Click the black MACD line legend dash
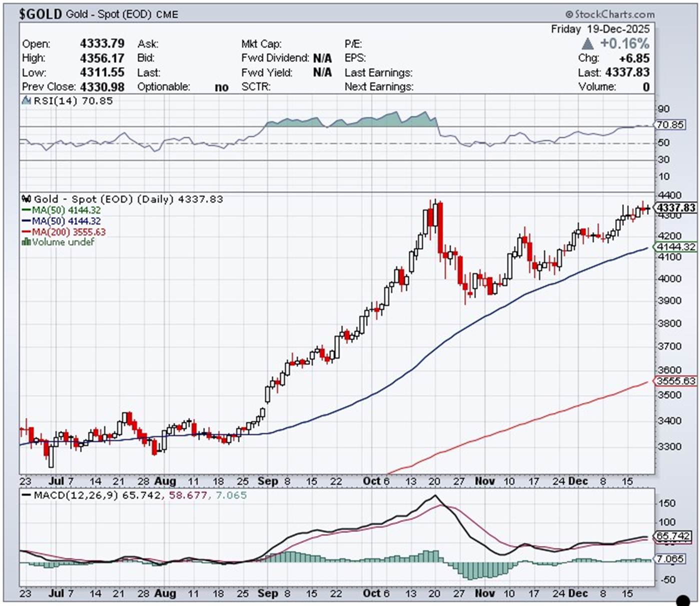Viewport: 700px width, 606px height. point(26,495)
